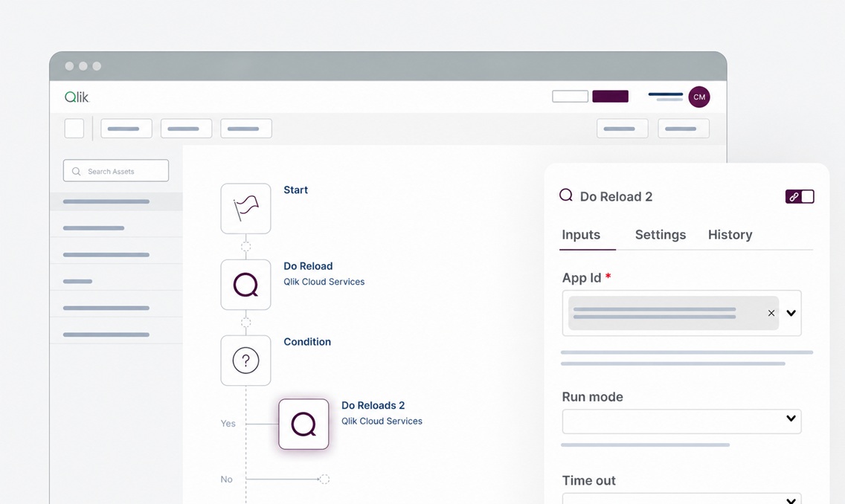Switch to the Settings tab
This screenshot has width=845, height=504.
[x=661, y=235]
